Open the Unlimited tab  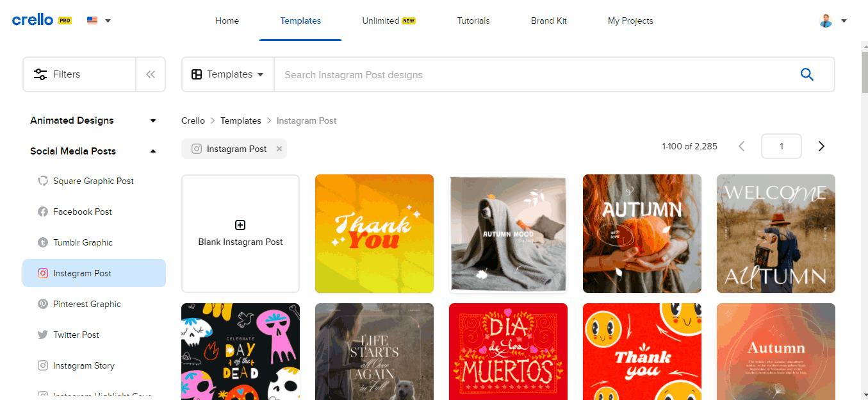coord(389,21)
